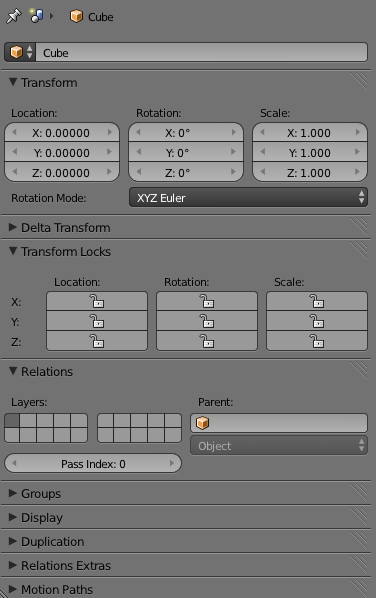
Task: Click the Transform panel drag grip
Action: pyautogui.click(x=359, y=81)
